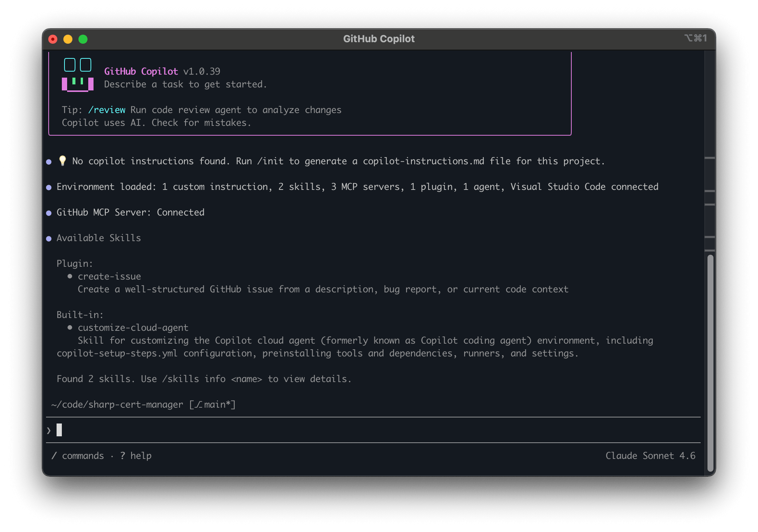Screen dimensions: 758x532
Task: Click the pink 'GitHub Copilot' banner name
Action: pyautogui.click(x=141, y=72)
